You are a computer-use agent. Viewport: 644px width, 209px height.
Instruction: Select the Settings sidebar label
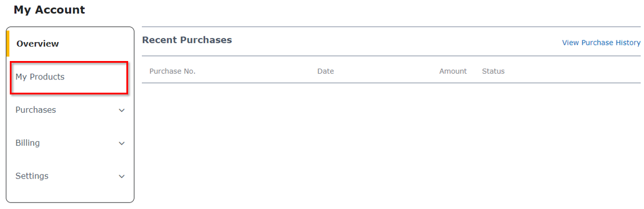coord(32,176)
